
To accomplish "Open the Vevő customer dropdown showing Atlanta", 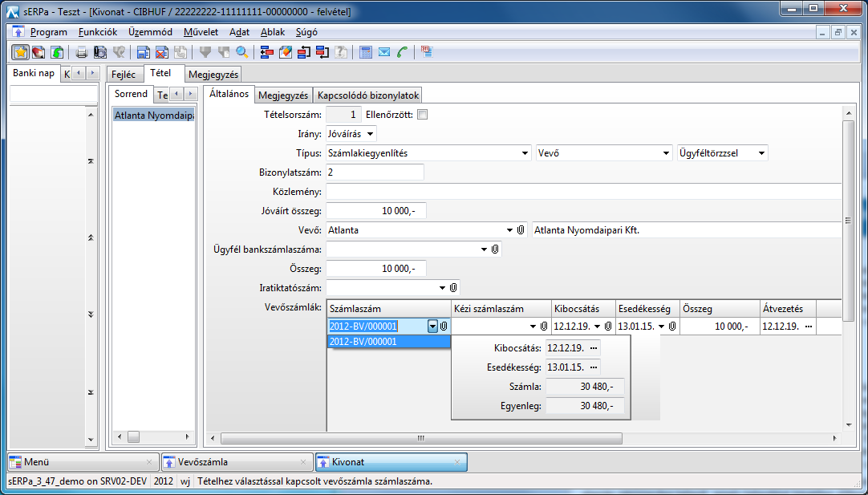I will point(509,230).
